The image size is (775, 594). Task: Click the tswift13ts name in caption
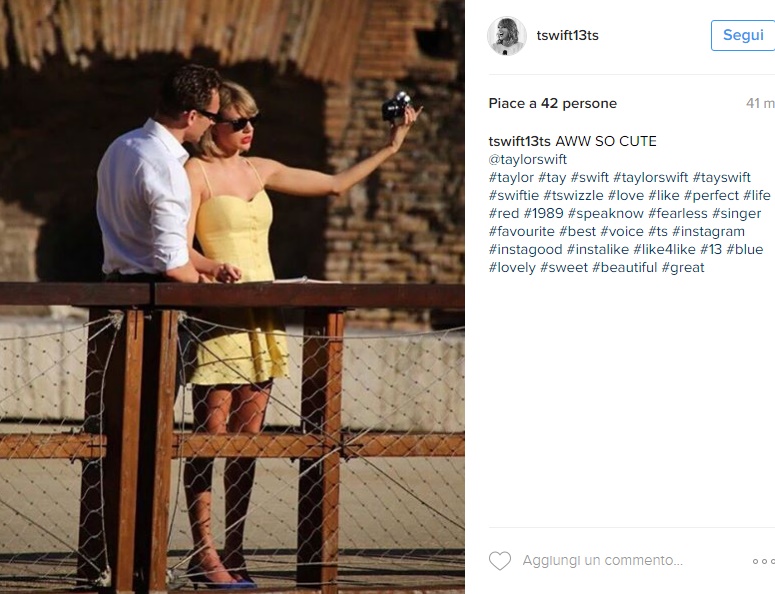click(519, 141)
